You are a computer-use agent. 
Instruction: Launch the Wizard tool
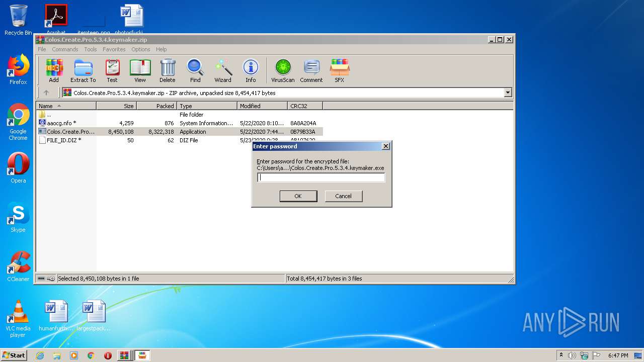(x=223, y=71)
